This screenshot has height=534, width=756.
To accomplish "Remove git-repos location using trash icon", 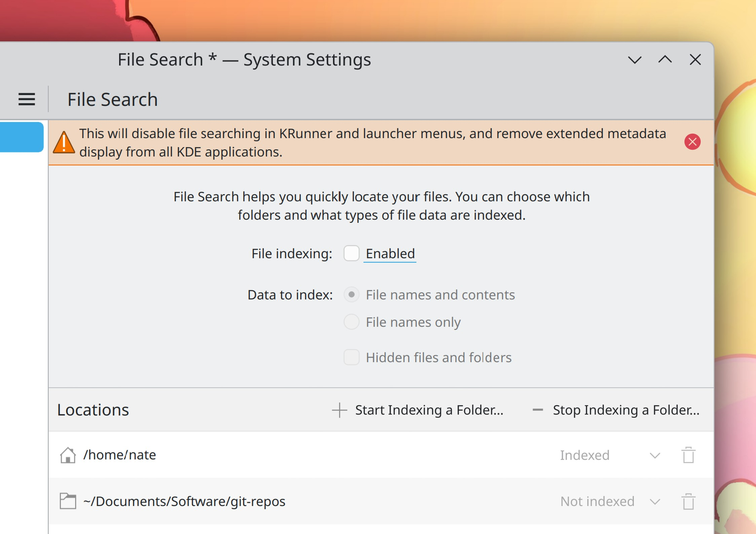I will 688,501.
